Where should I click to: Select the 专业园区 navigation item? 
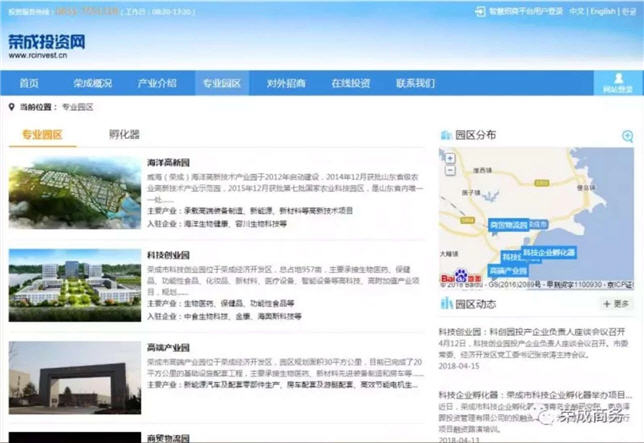pyautogui.click(x=222, y=83)
